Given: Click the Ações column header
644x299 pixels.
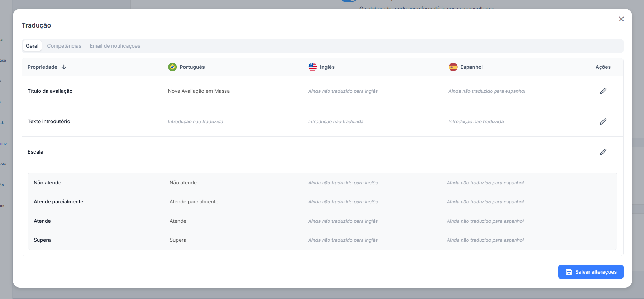Looking at the screenshot, I should coord(603,67).
